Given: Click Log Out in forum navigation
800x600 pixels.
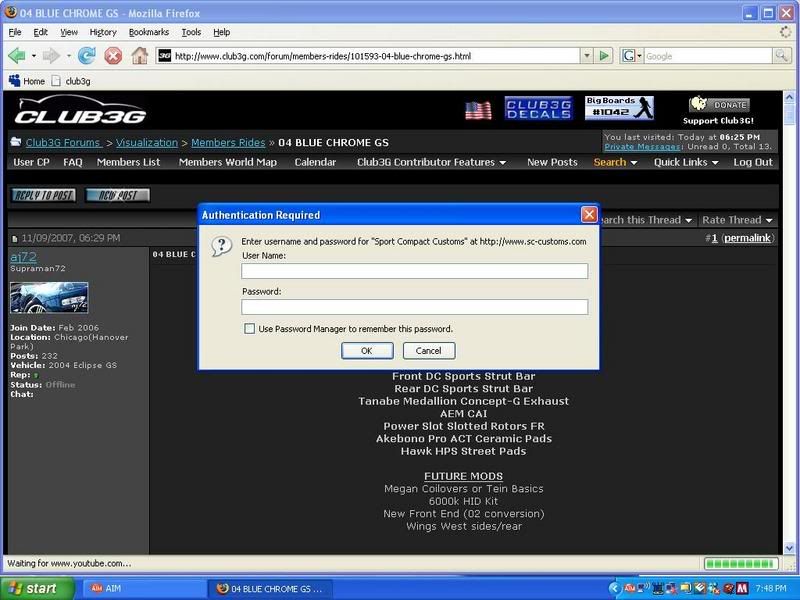Looking at the screenshot, I should tap(753, 162).
